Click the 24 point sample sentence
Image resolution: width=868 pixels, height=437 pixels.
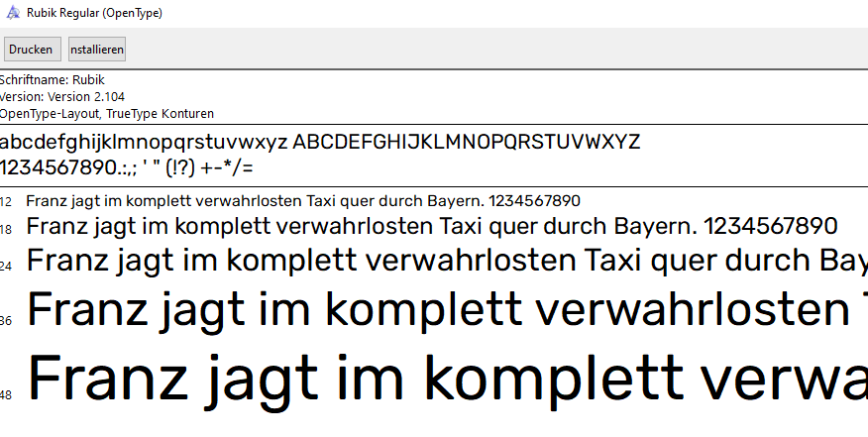tap(446, 262)
